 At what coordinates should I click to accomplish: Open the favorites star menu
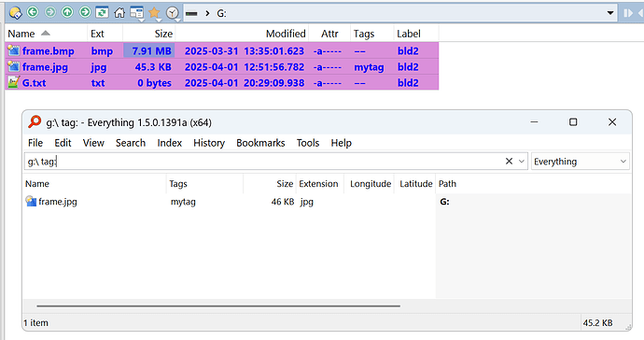point(154,13)
